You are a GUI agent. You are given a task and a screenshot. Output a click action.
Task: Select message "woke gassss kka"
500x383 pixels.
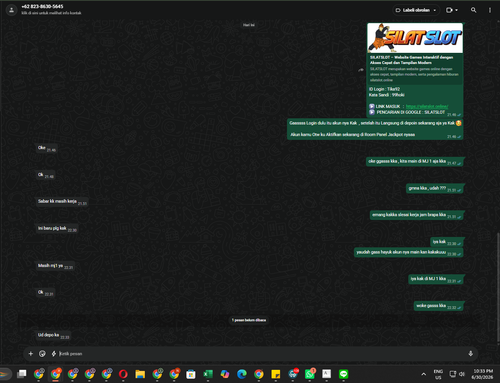[439, 306]
